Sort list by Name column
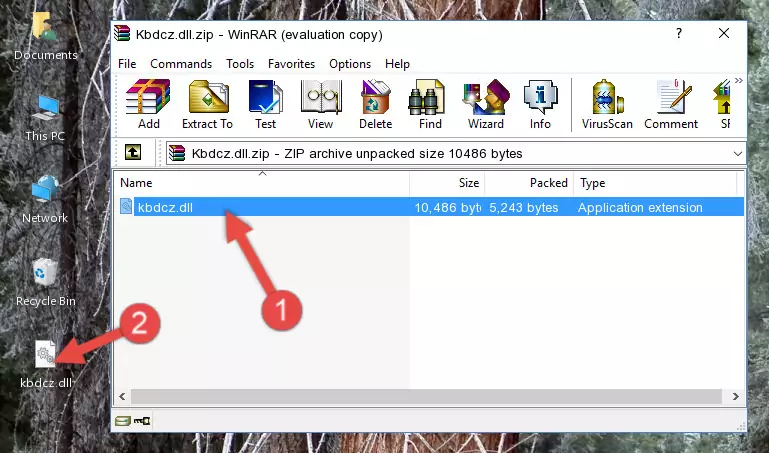 (262, 183)
